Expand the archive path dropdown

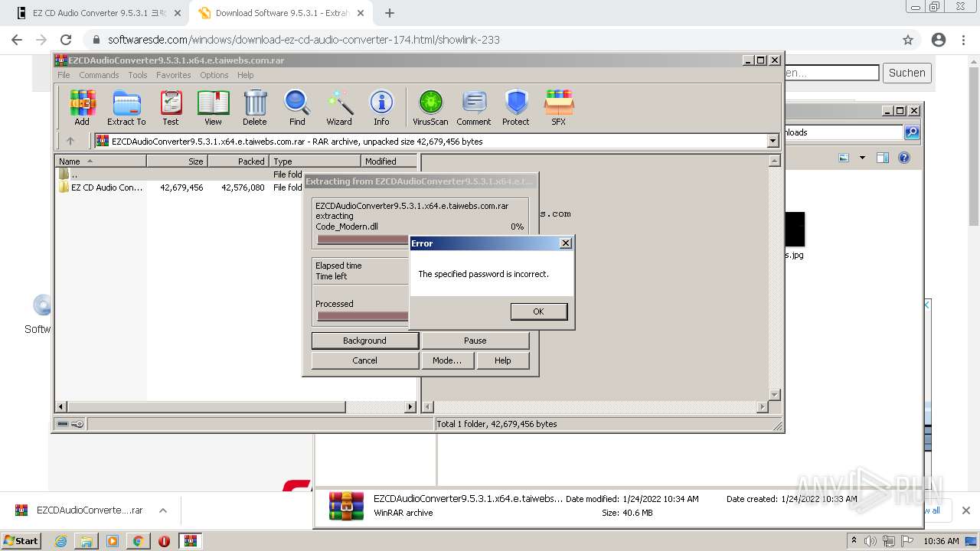(773, 141)
